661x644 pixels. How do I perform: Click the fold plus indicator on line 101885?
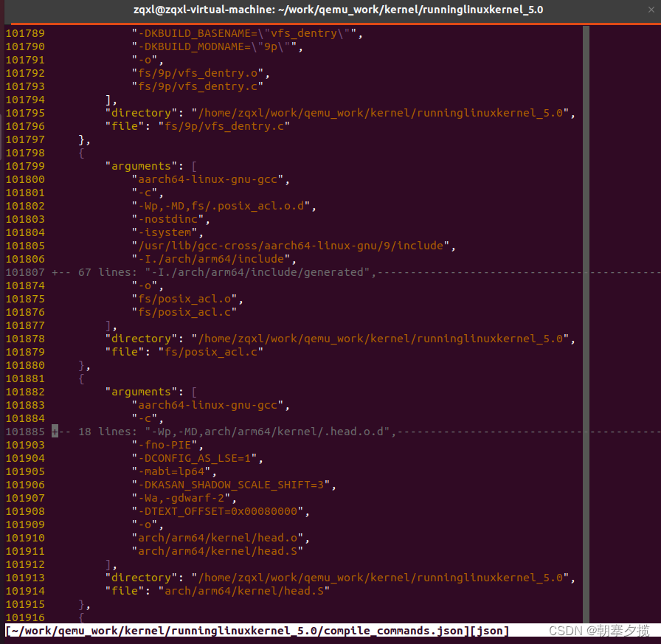[54, 432]
